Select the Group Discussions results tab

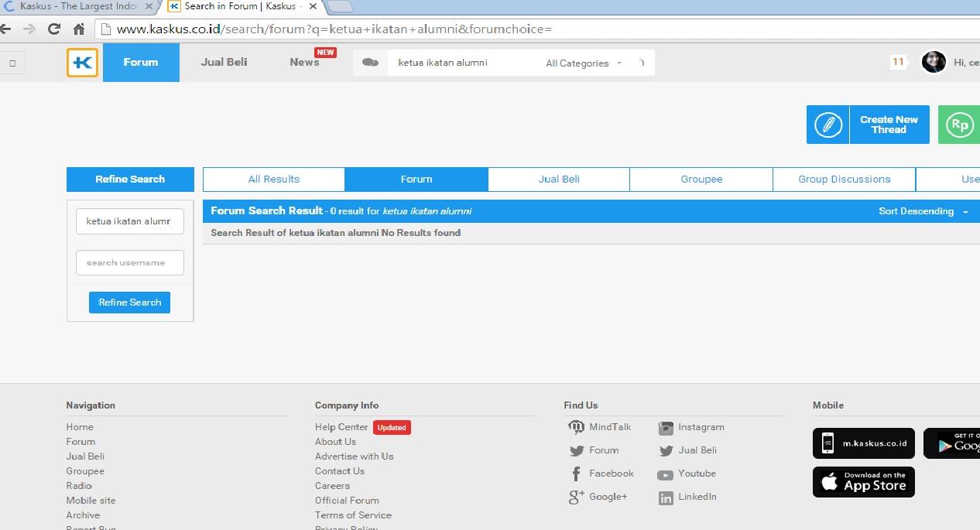(x=845, y=180)
